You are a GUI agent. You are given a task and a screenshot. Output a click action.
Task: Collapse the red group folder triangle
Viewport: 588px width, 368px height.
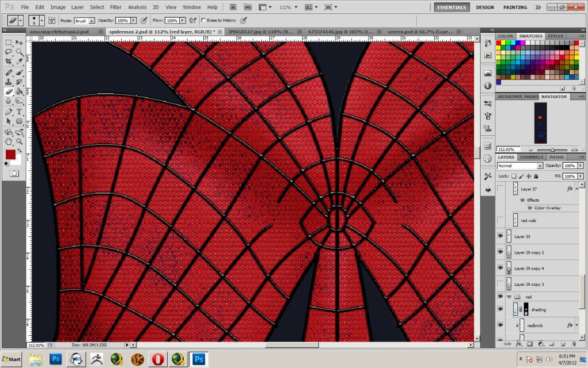pyautogui.click(x=509, y=297)
